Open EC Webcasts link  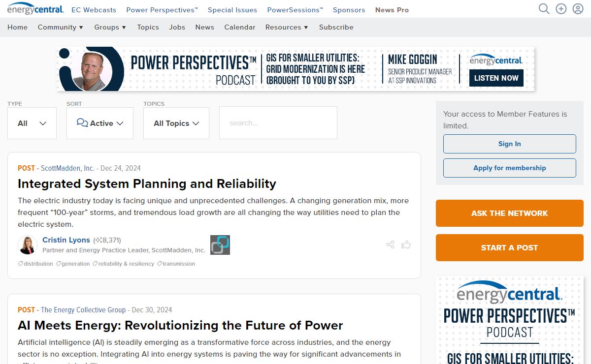94,10
